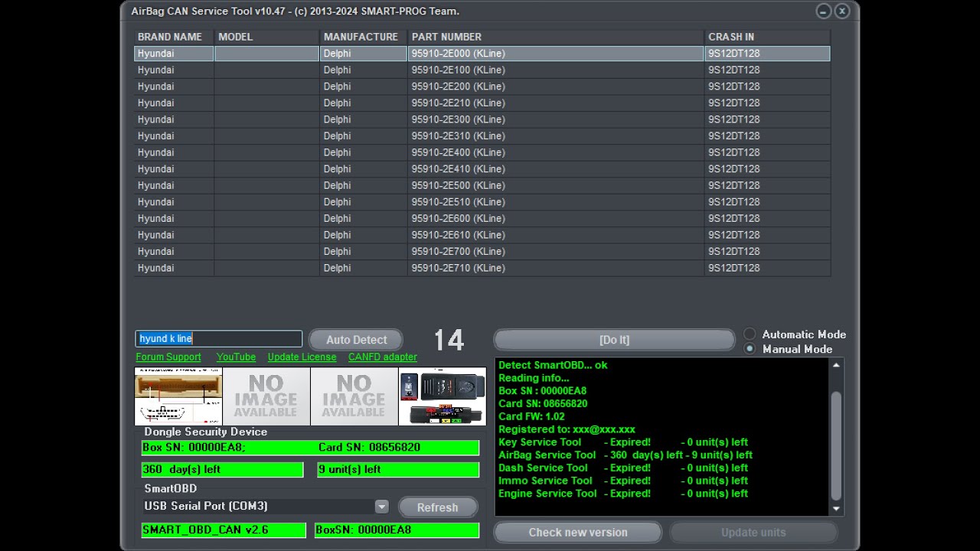Click 'AirBag Service Tool' log line
Viewport: 980px width, 551px height.
click(626, 455)
